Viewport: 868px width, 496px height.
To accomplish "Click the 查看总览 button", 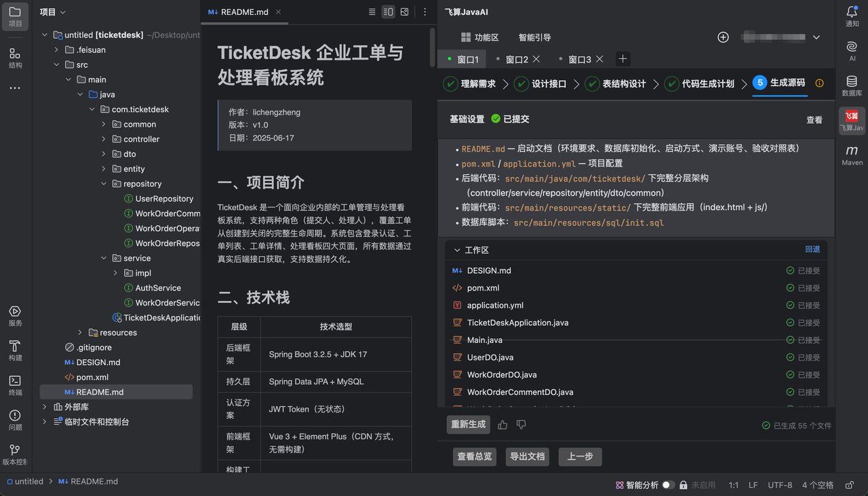I will (475, 457).
